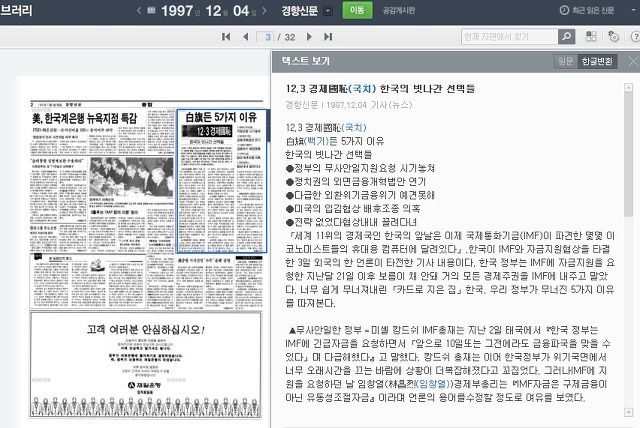The width and height of the screenshot is (640, 428).
Task: Click text panel scrollbar up arrow
Action: 629,87
